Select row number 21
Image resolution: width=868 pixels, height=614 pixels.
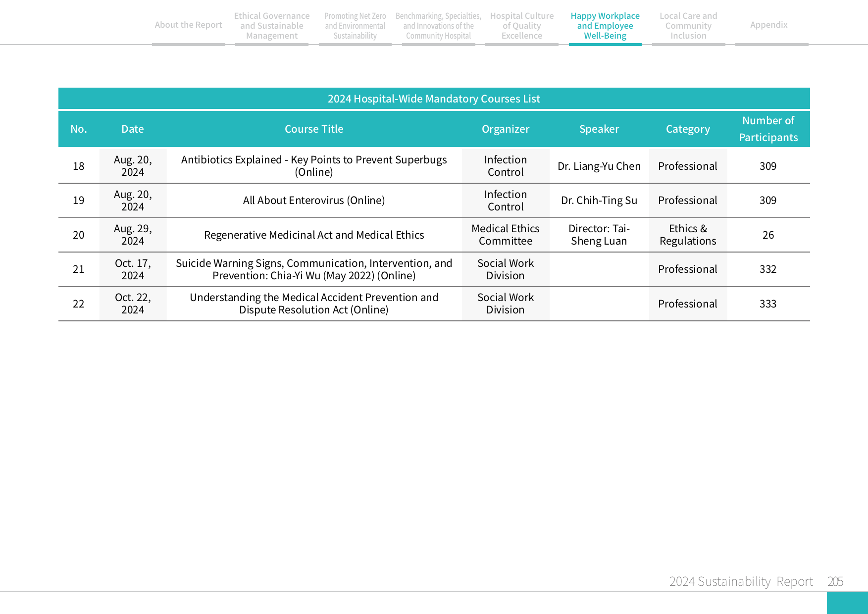(x=79, y=269)
